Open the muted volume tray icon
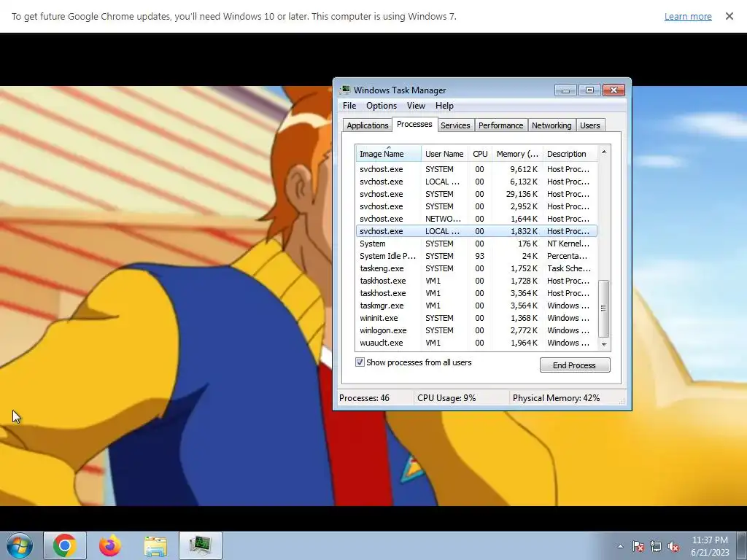The image size is (747, 560). coord(673,546)
